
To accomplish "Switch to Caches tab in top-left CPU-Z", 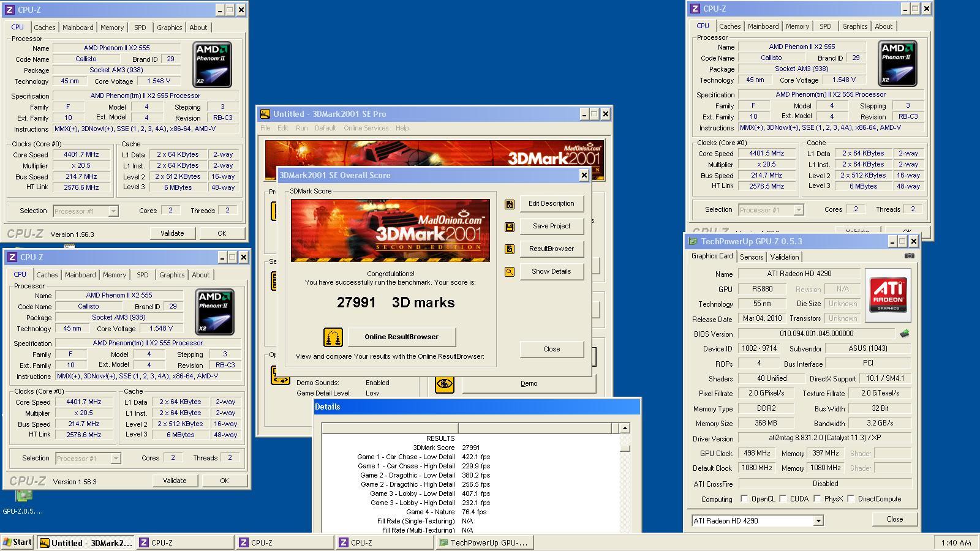I will (44, 28).
